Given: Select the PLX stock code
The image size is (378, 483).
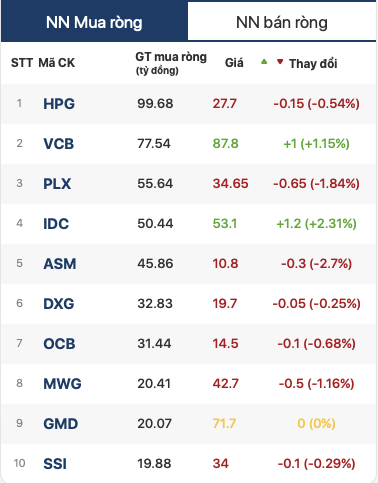Looking at the screenshot, I should click(57, 184).
